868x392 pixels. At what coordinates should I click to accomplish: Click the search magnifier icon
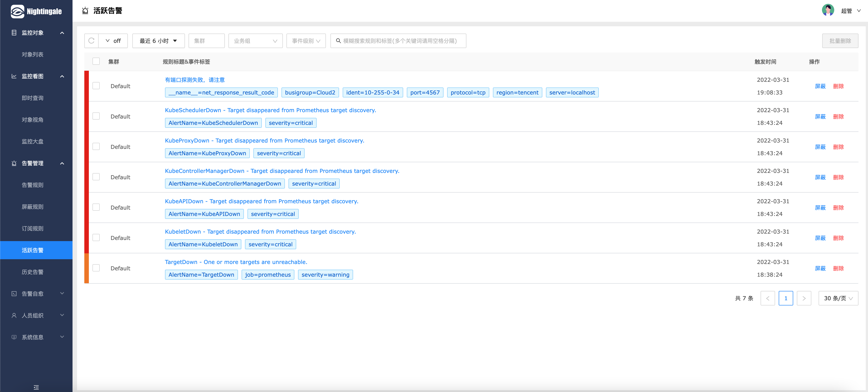click(338, 41)
